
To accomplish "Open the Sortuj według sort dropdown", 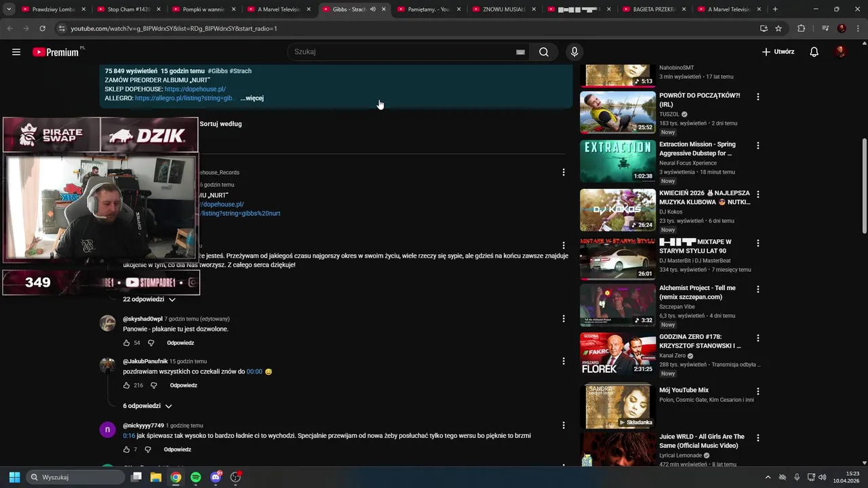I will coord(220,124).
